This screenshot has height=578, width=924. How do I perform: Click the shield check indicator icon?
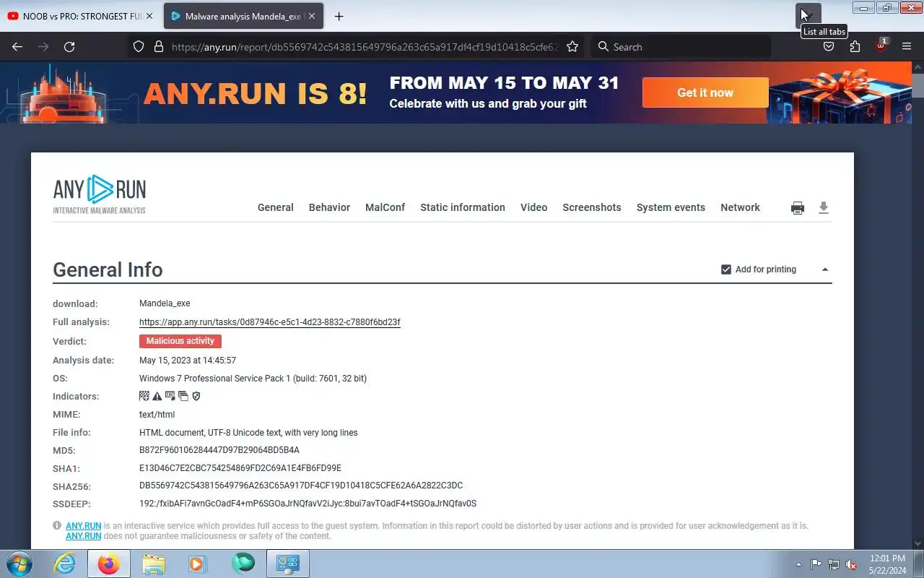(196, 396)
